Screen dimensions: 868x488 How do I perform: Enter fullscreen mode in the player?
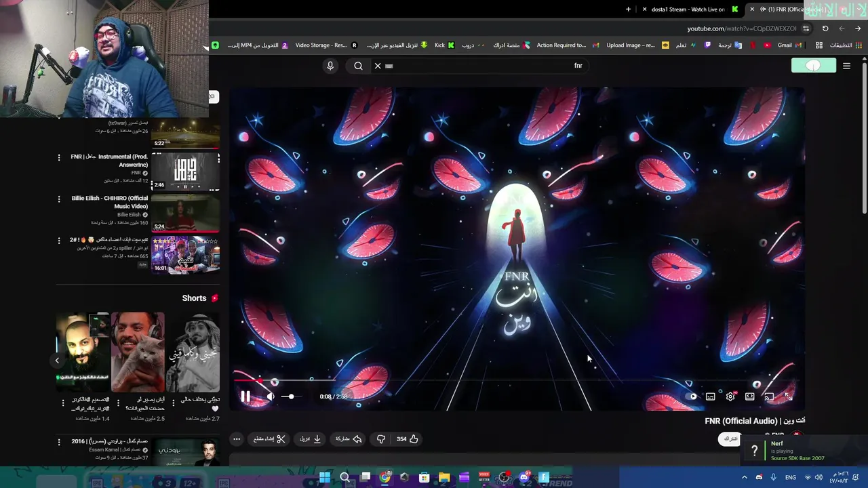pyautogui.click(x=788, y=396)
